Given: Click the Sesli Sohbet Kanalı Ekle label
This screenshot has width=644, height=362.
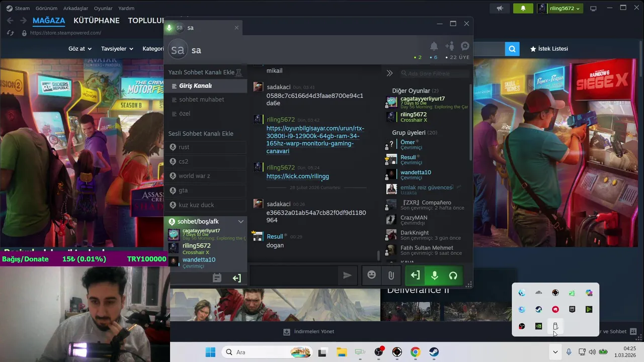Looking at the screenshot, I should click(x=201, y=134).
